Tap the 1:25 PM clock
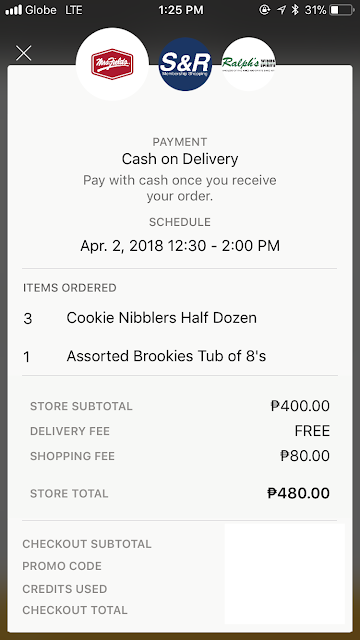 (x=181, y=10)
